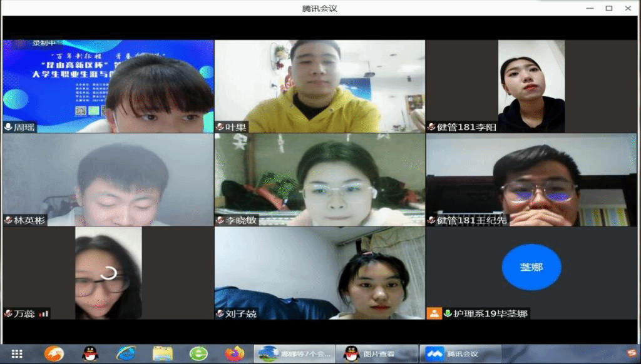Click the muted mic icon for 李晓敏
The height and width of the screenshot is (364, 641).
click(220, 220)
